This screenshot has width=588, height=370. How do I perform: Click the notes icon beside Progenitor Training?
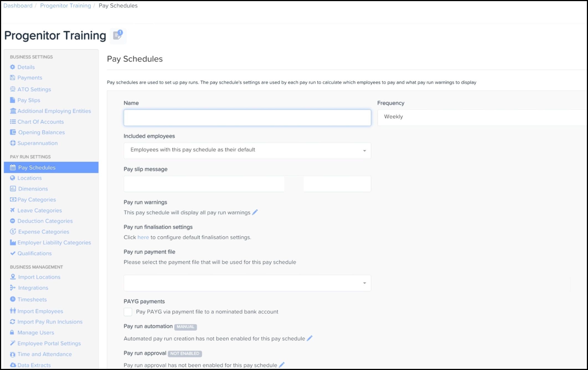click(x=118, y=35)
